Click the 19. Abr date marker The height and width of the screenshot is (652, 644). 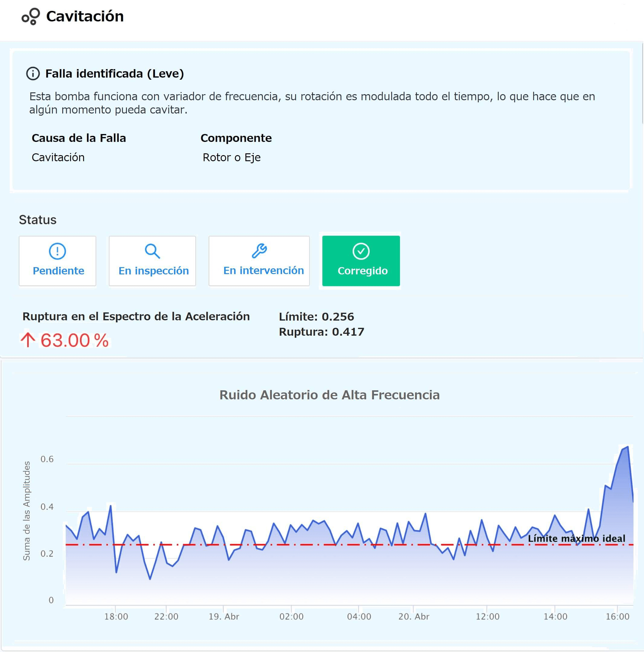tap(224, 617)
